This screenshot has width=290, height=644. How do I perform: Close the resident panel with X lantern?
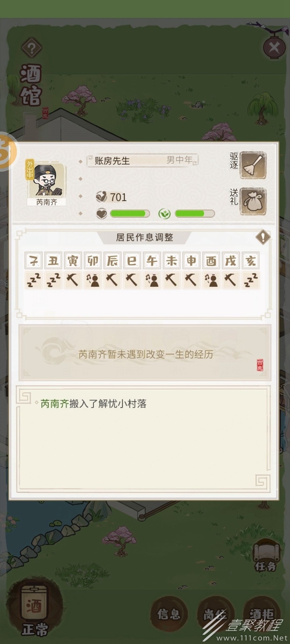274,47
